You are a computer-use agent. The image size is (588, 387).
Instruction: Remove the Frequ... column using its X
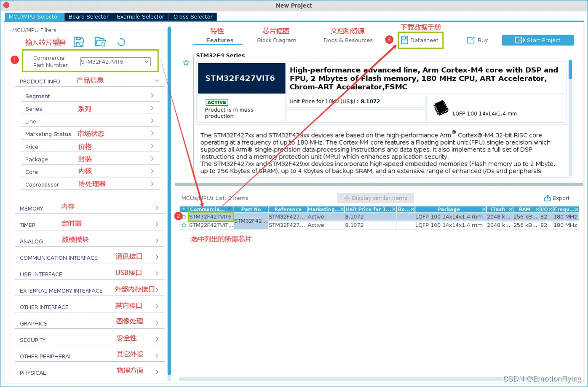(577, 209)
